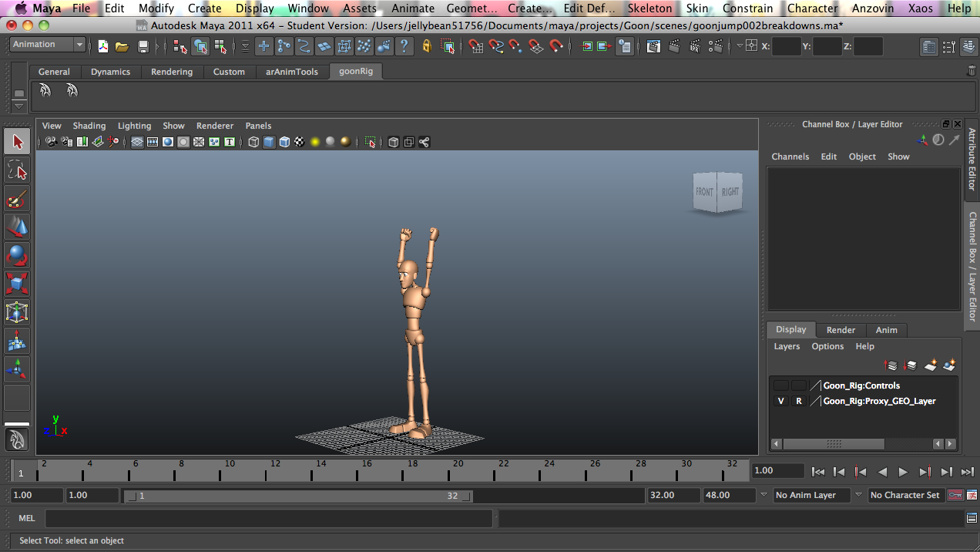The height and width of the screenshot is (552, 980).
Task: Select the Show Manipulator tool
Action: [x=17, y=369]
